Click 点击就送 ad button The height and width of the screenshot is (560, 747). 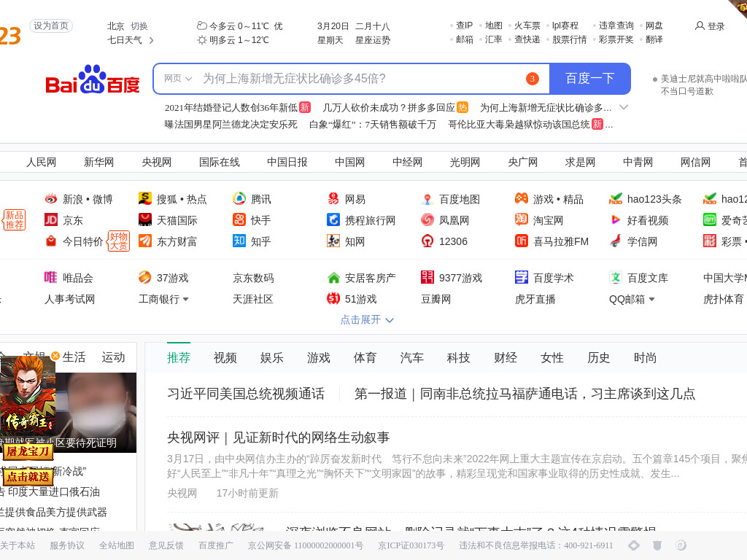(28, 477)
